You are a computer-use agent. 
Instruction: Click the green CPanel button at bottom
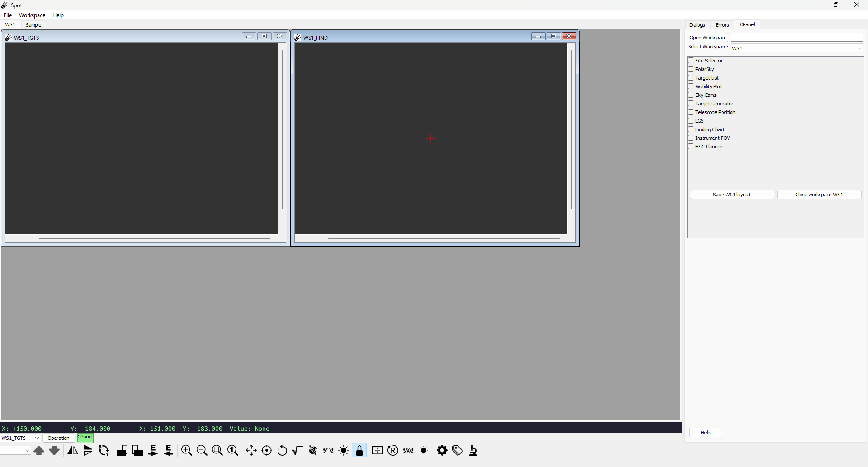point(85,438)
